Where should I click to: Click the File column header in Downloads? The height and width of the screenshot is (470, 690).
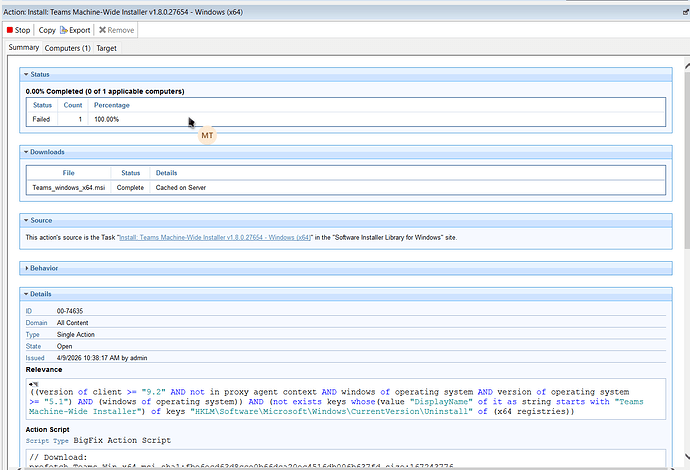tap(68, 173)
